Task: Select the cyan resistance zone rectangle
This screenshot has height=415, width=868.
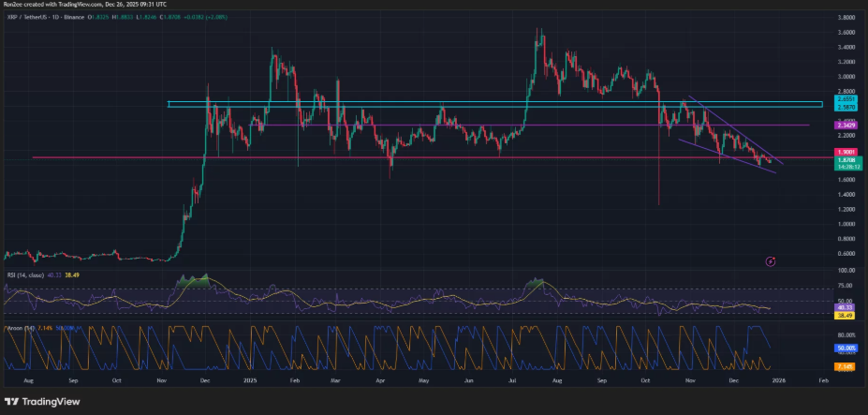Action: click(x=421, y=104)
